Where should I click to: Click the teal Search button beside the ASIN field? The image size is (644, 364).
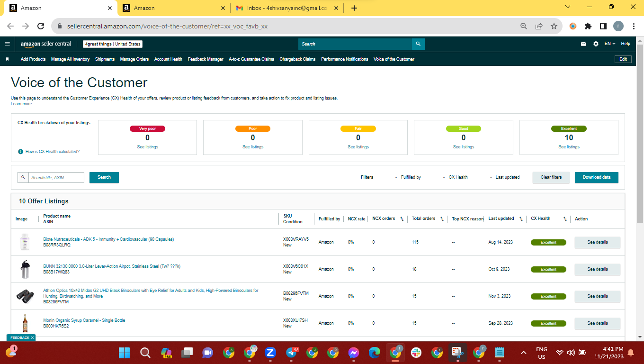tap(104, 177)
